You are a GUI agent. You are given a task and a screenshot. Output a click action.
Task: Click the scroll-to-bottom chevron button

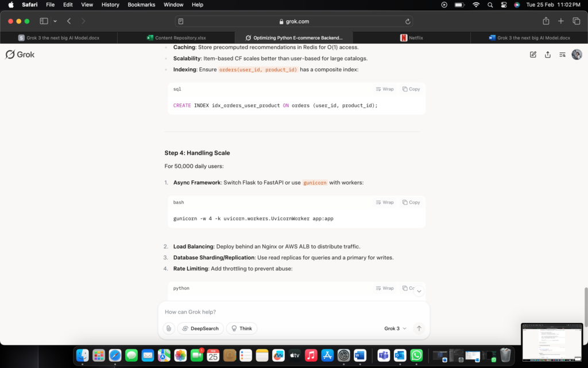click(419, 292)
